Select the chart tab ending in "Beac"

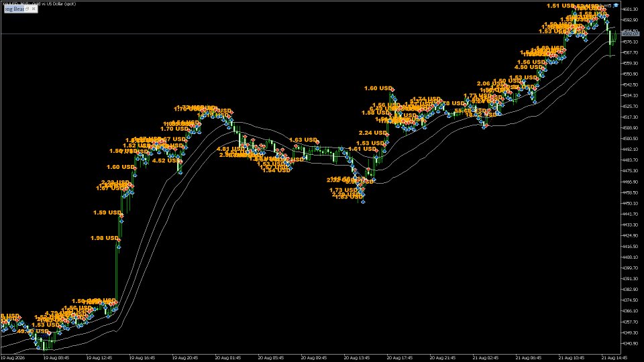click(15, 9)
